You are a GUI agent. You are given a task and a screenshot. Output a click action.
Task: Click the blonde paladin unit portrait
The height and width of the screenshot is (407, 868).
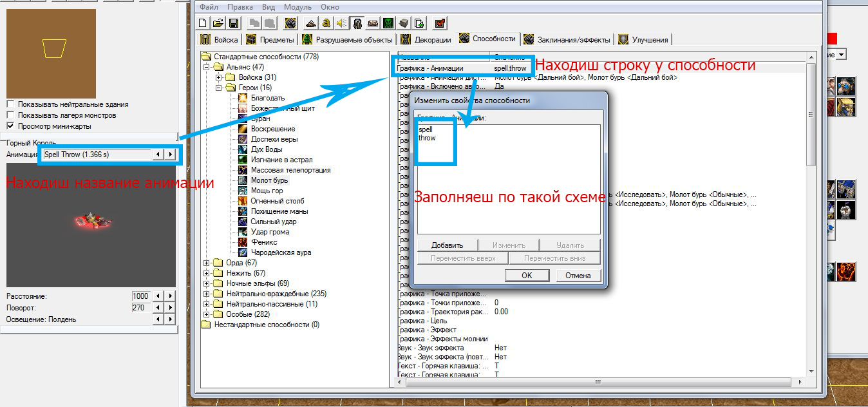pos(846,107)
